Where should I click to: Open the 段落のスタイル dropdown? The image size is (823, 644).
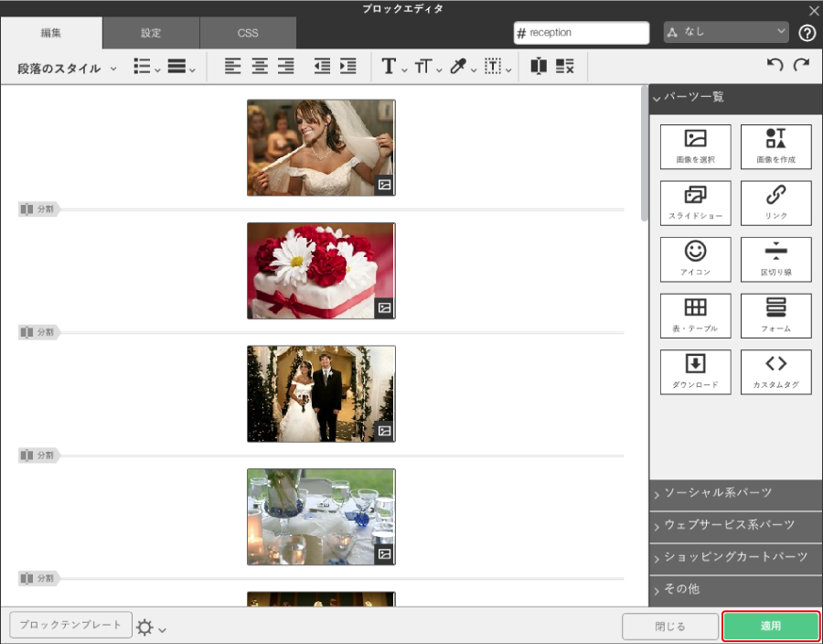point(67,69)
